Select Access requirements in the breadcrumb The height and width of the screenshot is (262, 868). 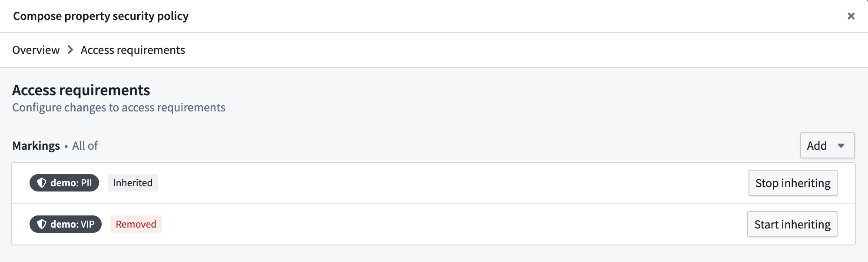point(132,50)
